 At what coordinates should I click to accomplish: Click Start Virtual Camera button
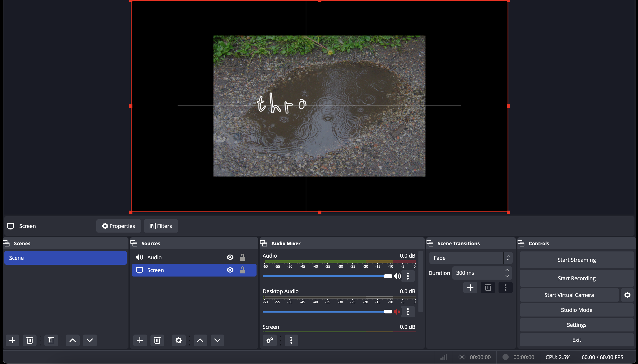click(x=569, y=295)
